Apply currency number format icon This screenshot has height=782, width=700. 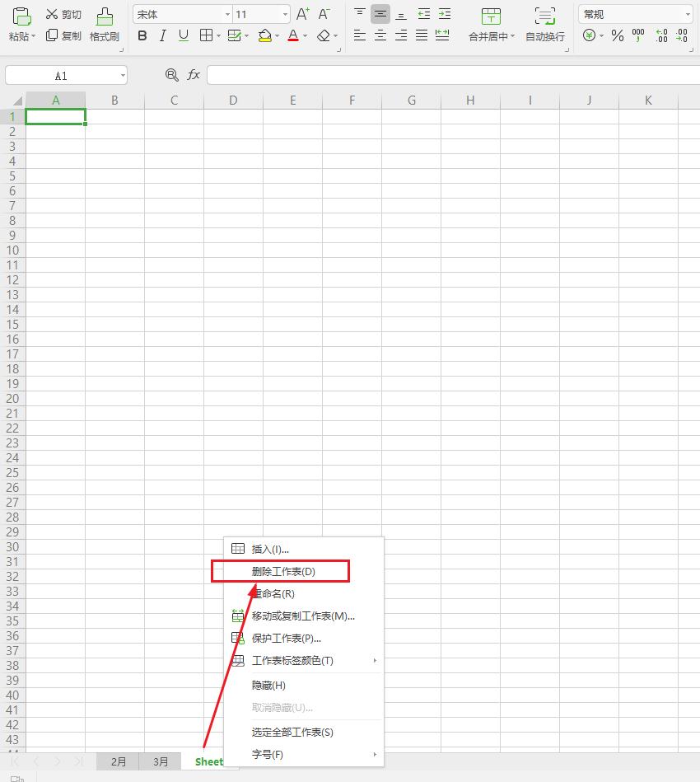click(590, 35)
